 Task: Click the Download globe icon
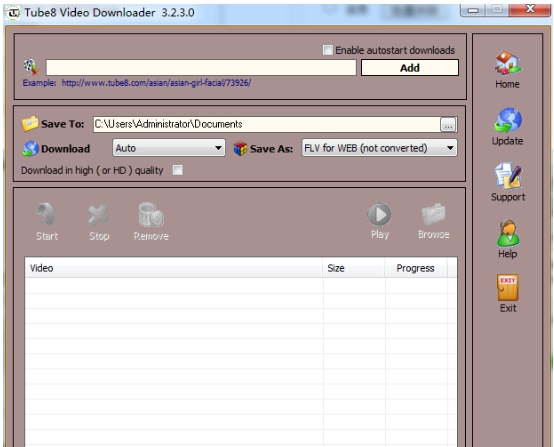[x=30, y=148]
